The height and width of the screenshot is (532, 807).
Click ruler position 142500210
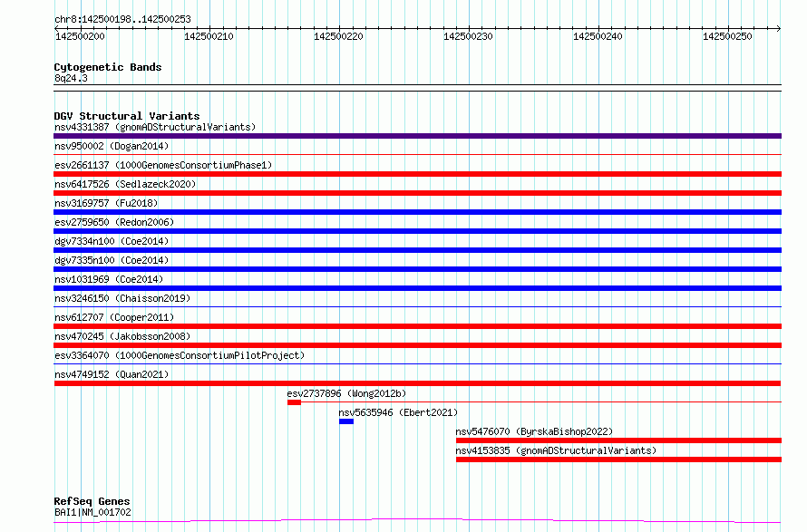209,36
